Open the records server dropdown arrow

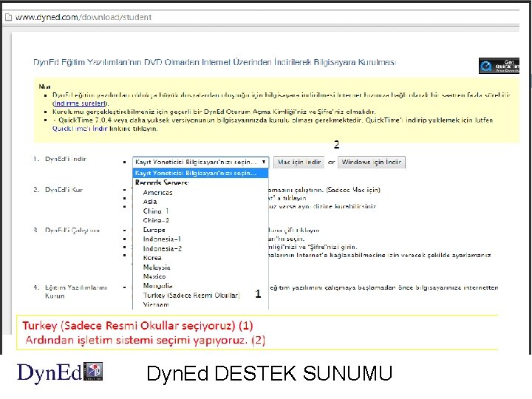point(264,162)
